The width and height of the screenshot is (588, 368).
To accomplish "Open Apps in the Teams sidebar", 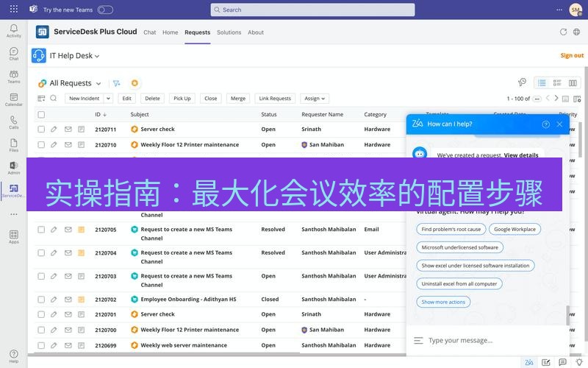I will click(x=14, y=237).
